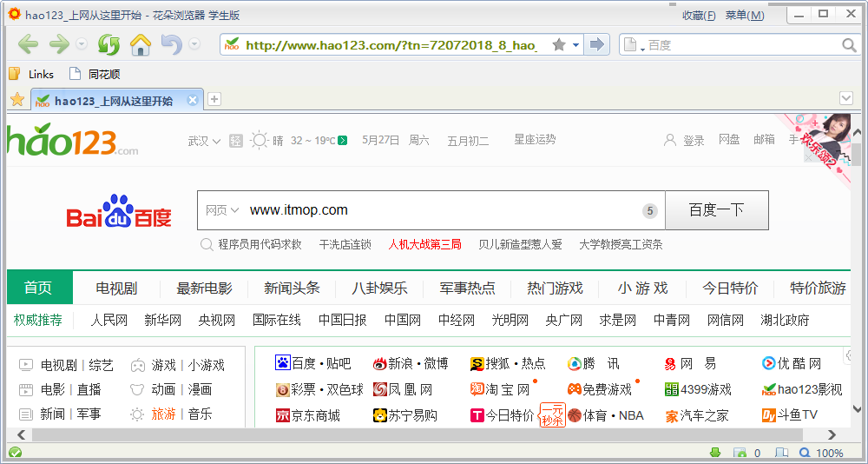This screenshot has width=868, height=464.
Task: Open the 热门游戏 navigation tab
Action: coord(555,288)
